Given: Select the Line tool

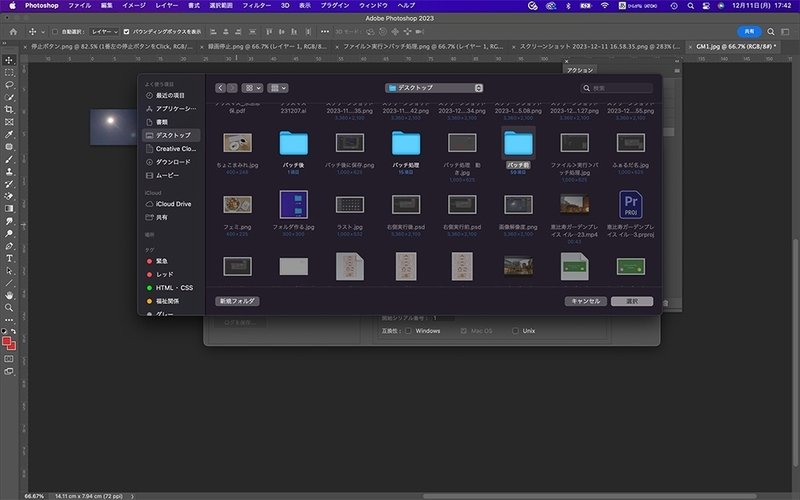Looking at the screenshot, I should click(x=9, y=283).
